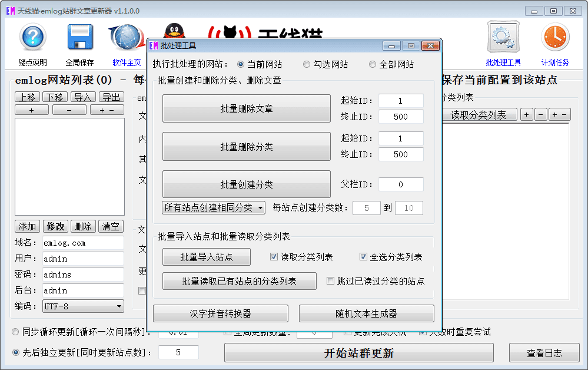Click the 批处理工具 dialog title icon
Image resolution: width=588 pixels, height=370 pixels.
pyautogui.click(x=154, y=46)
